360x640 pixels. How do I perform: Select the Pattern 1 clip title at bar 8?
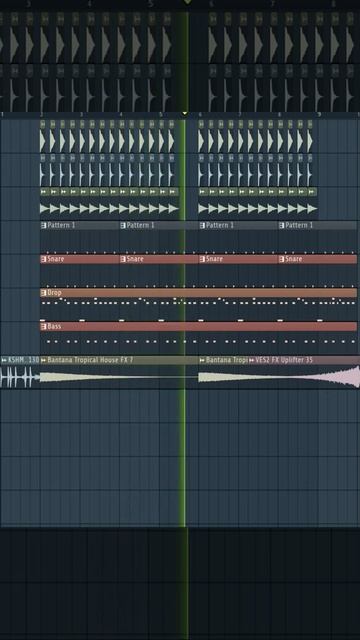point(299,225)
